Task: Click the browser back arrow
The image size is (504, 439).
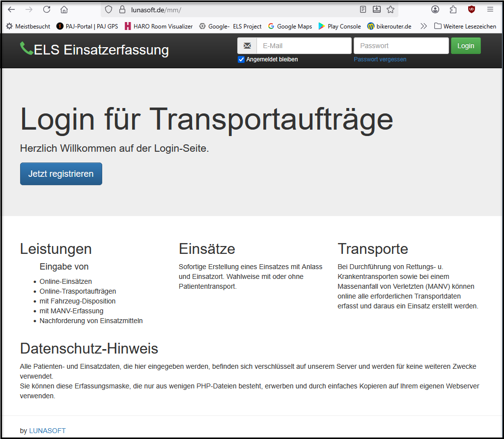Action: pyautogui.click(x=11, y=9)
